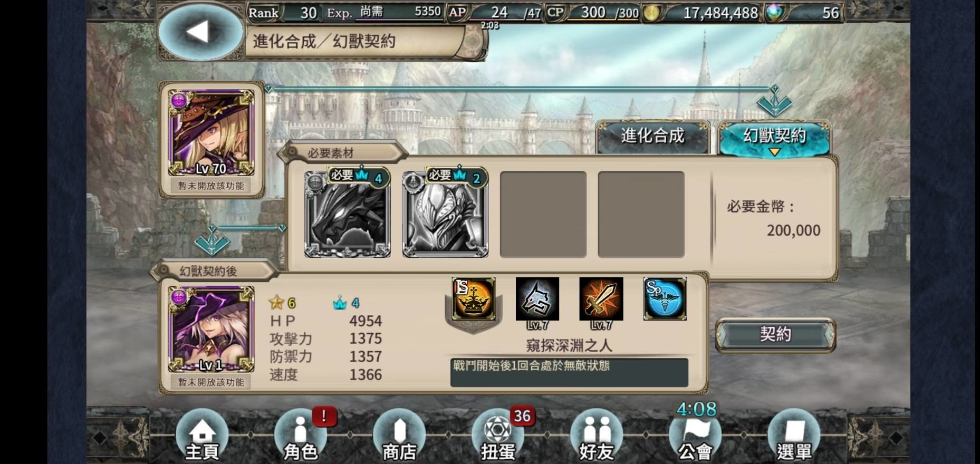Tap the Lv 1 post-contract character portrait
This screenshot has width=980, height=464.
(211, 330)
